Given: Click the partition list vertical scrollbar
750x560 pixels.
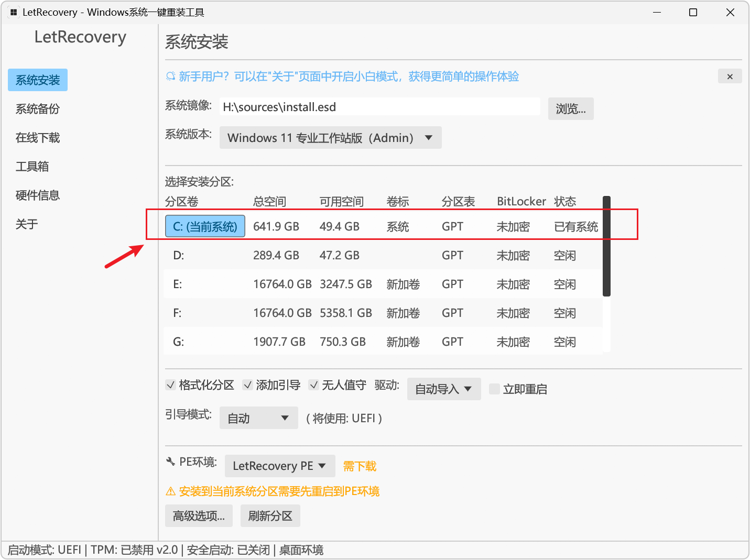Looking at the screenshot, I should (x=606, y=246).
